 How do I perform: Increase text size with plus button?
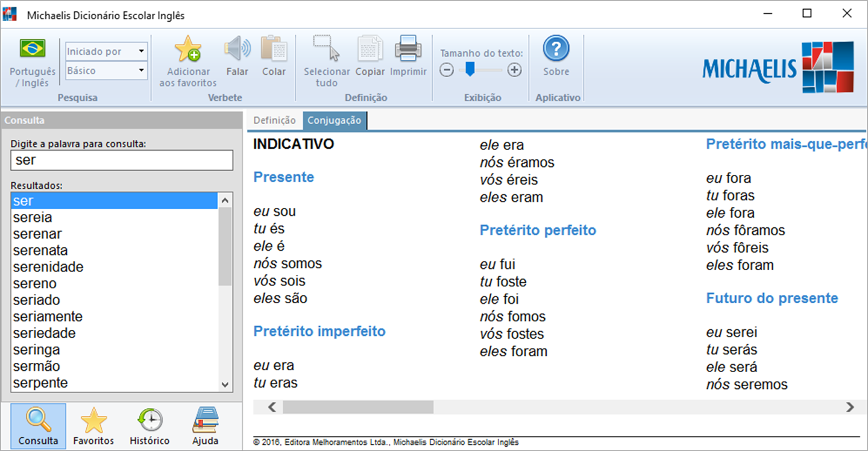(x=514, y=70)
